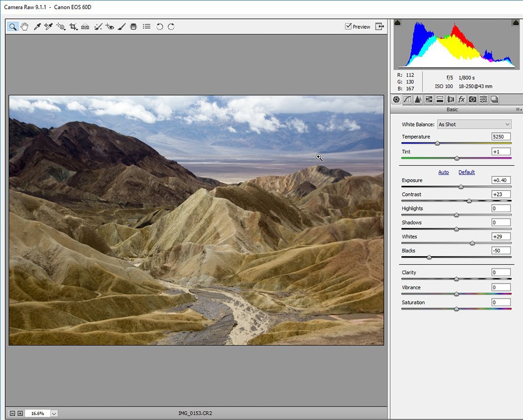
Task: Click the Blacks slider handle
Action: [x=430, y=258]
